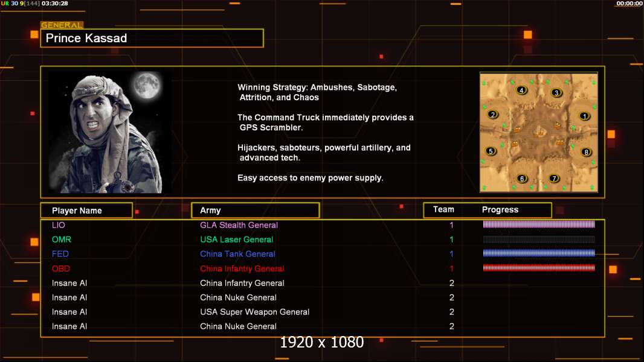Click the full moon in the portrait
Viewport: 644px width, 362px height.
click(x=147, y=85)
